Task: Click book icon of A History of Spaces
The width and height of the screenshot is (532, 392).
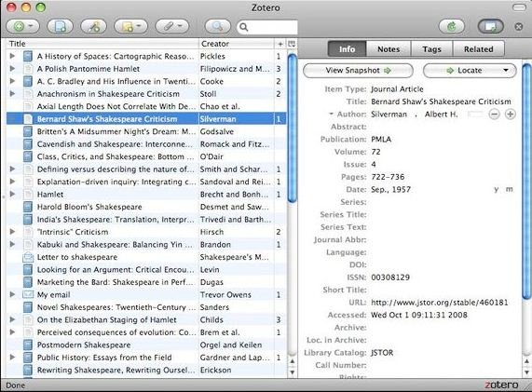Action: tap(28, 56)
